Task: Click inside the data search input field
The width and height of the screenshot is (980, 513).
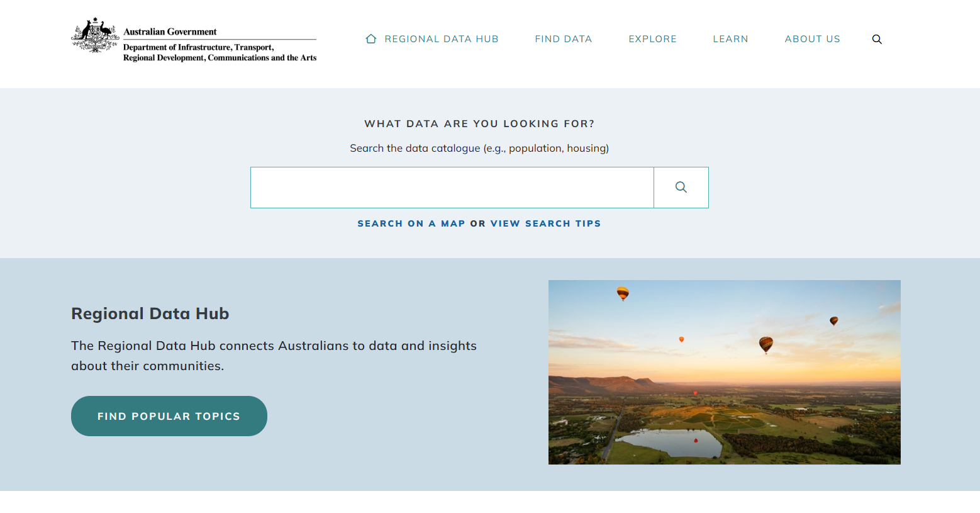Action: coord(452,187)
